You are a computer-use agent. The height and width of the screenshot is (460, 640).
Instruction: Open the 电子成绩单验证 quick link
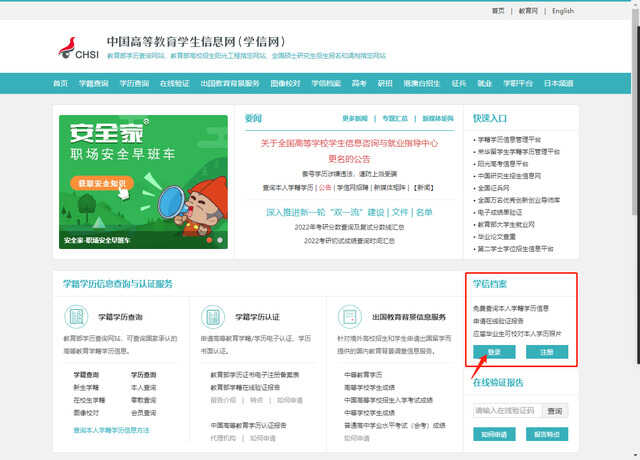[500, 212]
